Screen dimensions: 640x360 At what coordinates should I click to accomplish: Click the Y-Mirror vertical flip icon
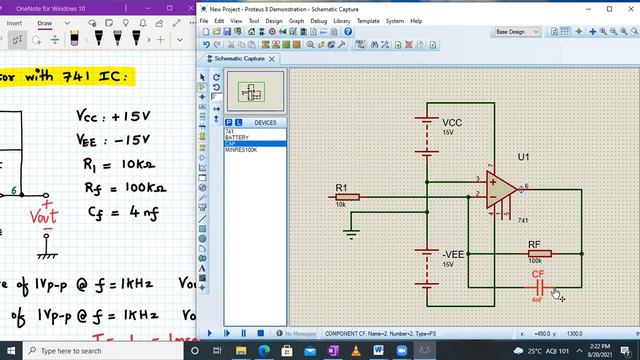[216, 119]
